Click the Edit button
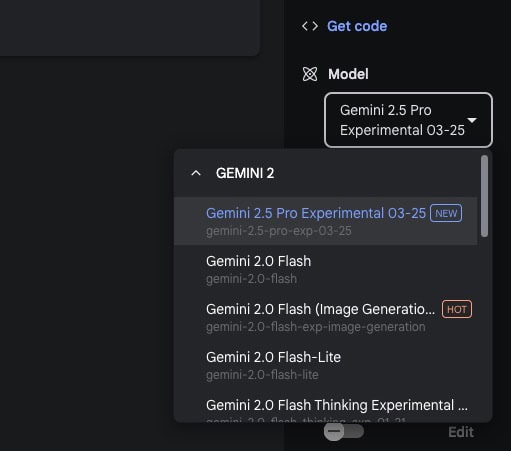 tap(461, 432)
